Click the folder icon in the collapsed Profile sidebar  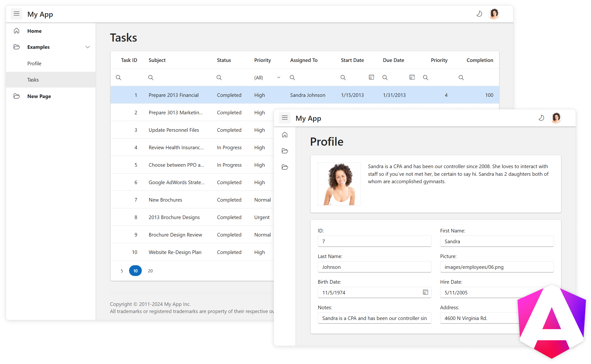(x=285, y=151)
